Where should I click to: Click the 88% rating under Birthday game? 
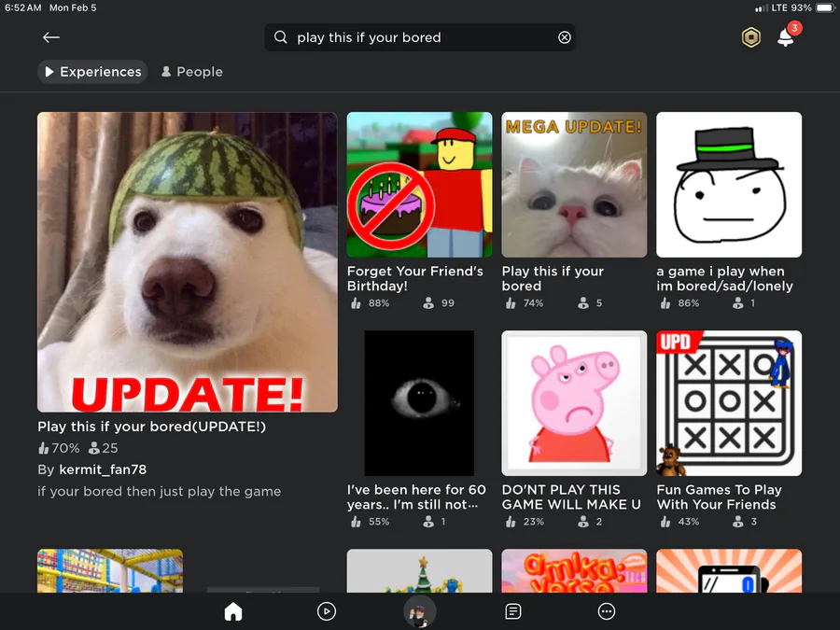pos(371,303)
